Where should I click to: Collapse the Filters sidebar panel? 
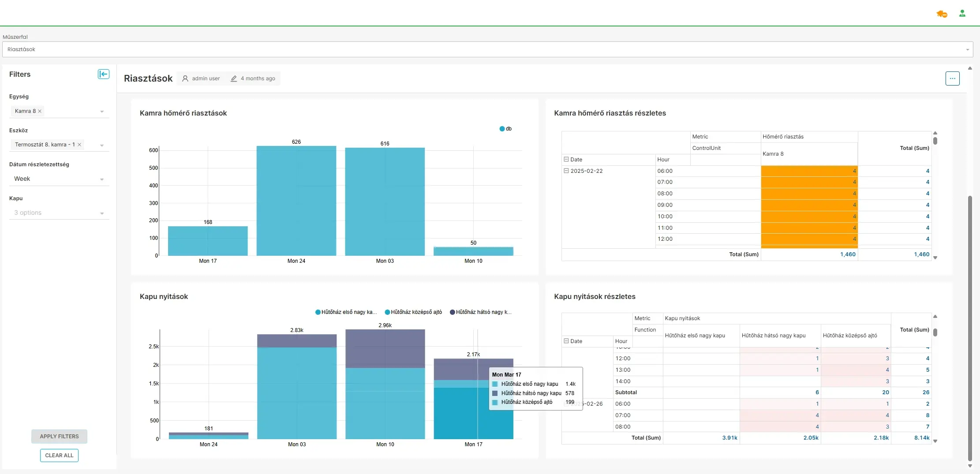coord(103,74)
